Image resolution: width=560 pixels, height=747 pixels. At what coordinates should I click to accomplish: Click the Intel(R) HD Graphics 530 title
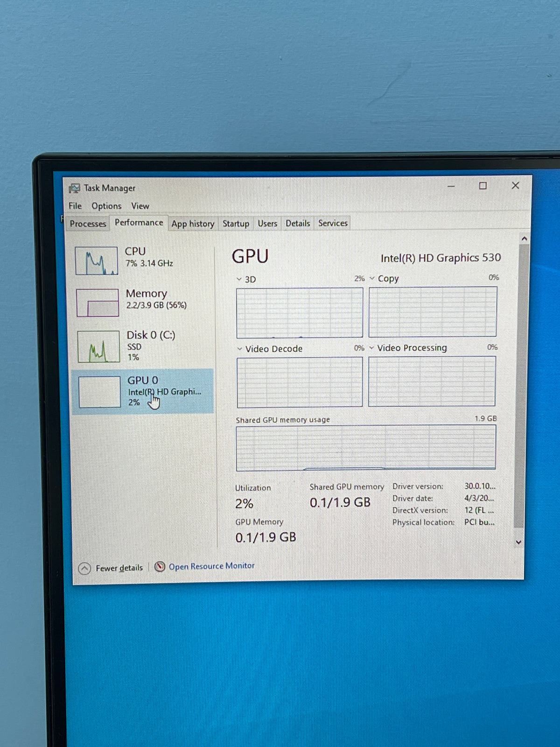pyautogui.click(x=441, y=258)
